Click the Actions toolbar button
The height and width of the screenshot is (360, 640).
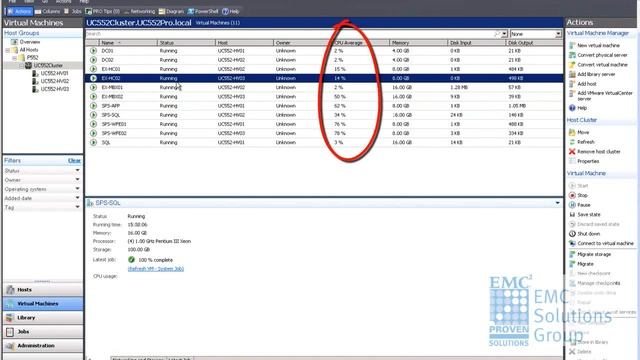(x=19, y=11)
